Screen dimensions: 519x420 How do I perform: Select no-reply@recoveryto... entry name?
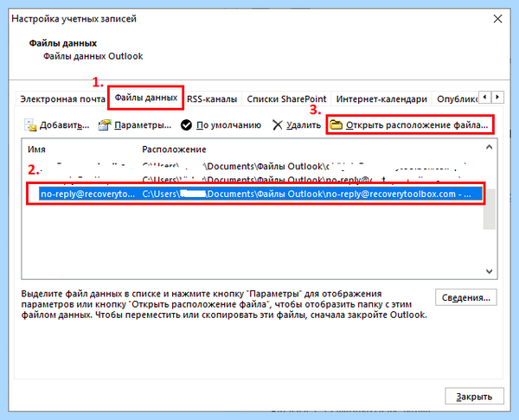[x=87, y=194]
